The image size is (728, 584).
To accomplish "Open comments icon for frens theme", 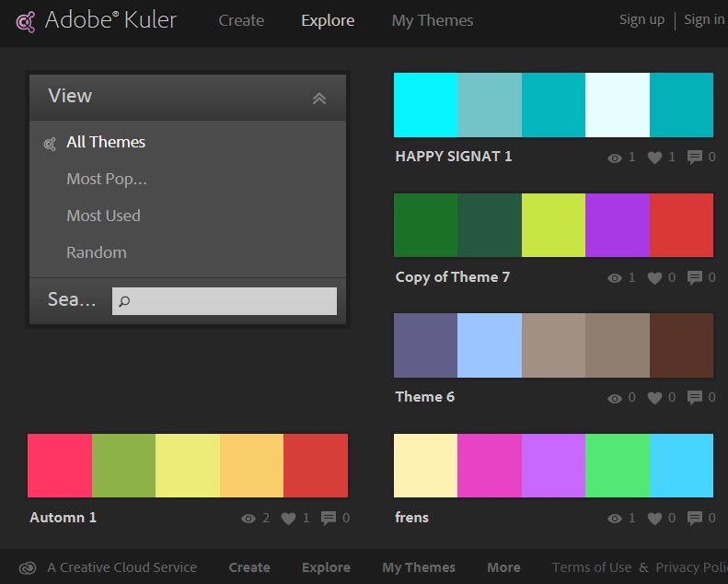I will [695, 518].
